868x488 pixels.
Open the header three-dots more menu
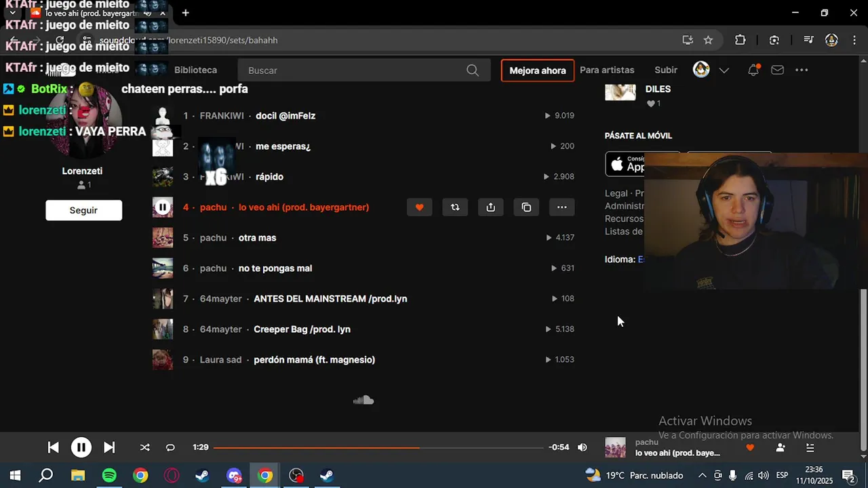click(x=802, y=70)
